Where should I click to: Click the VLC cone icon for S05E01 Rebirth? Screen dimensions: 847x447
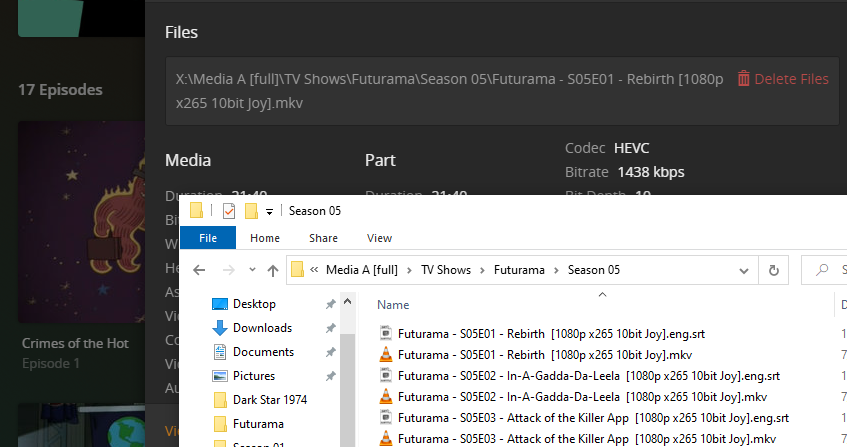(x=386, y=355)
